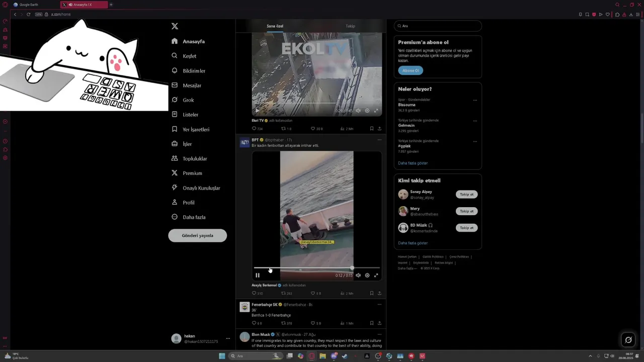The height and width of the screenshot is (362, 644).
Task: Open Listeler lists page
Action: (185, 115)
